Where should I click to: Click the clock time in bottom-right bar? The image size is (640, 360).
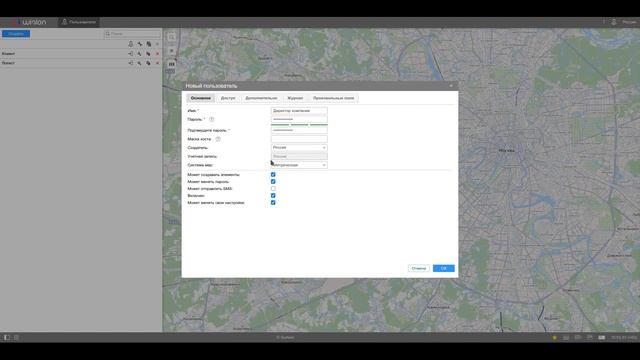pos(624,338)
